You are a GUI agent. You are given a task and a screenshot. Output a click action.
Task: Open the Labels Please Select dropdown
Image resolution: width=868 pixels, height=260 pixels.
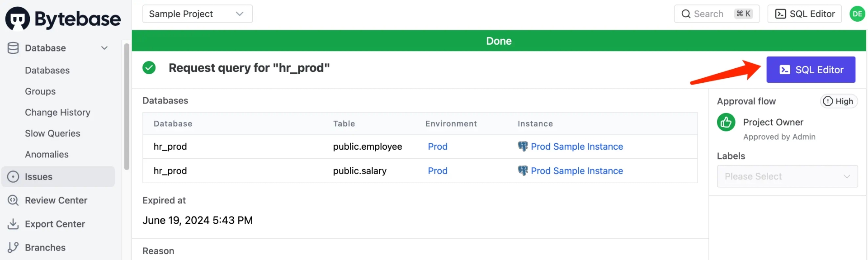(787, 176)
